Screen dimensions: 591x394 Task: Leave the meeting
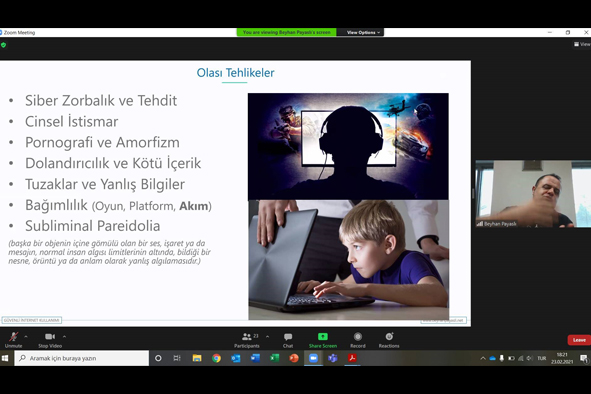click(x=579, y=340)
